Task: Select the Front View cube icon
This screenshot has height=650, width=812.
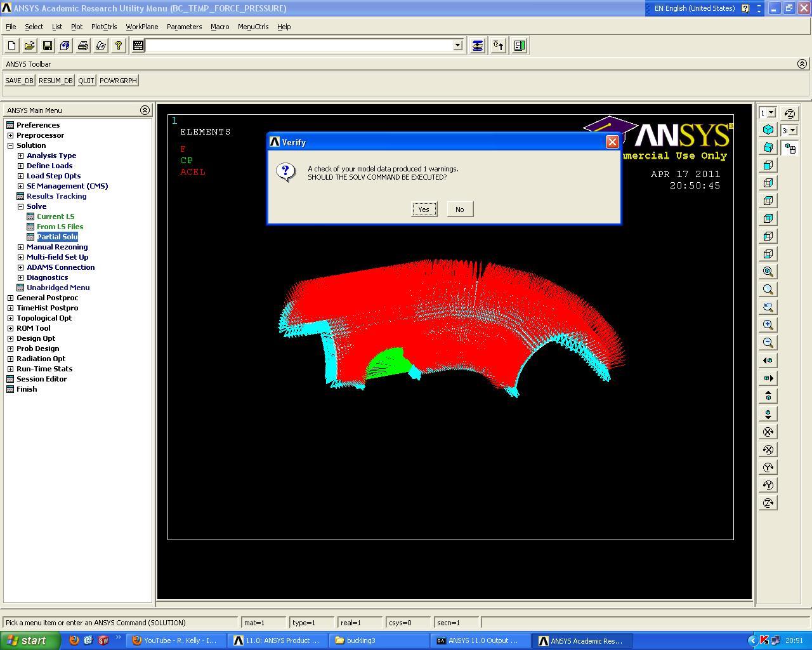Action: (768, 165)
